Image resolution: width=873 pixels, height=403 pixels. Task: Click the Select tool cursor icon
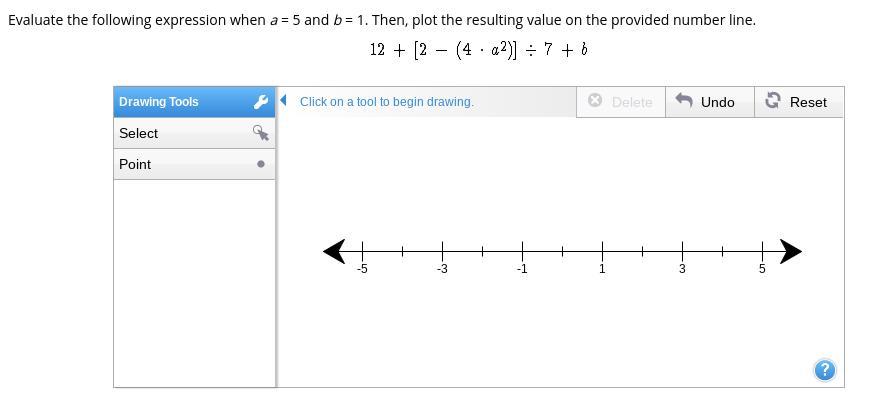click(261, 133)
